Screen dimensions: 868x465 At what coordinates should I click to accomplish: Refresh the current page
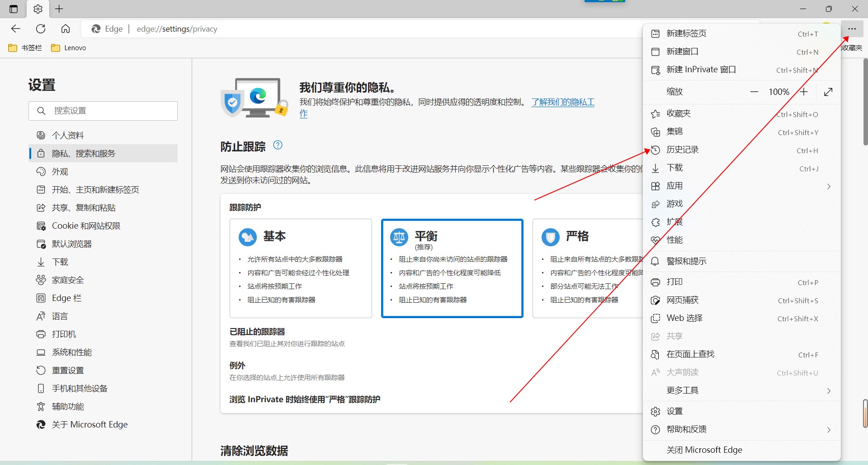pos(41,29)
